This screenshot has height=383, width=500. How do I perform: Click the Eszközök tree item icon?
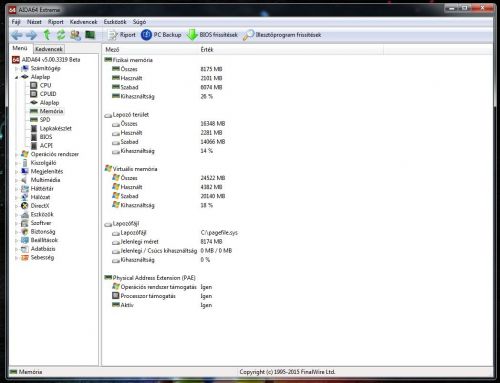click(x=25, y=214)
